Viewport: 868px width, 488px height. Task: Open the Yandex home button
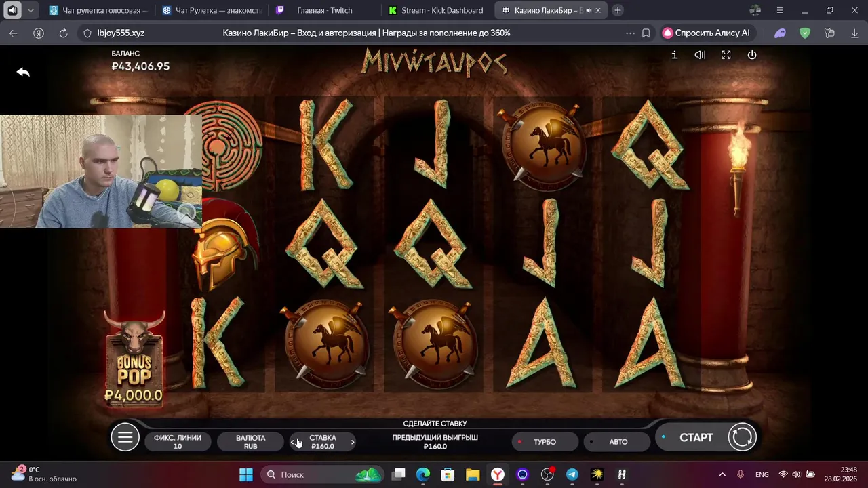pyautogui.click(x=39, y=33)
